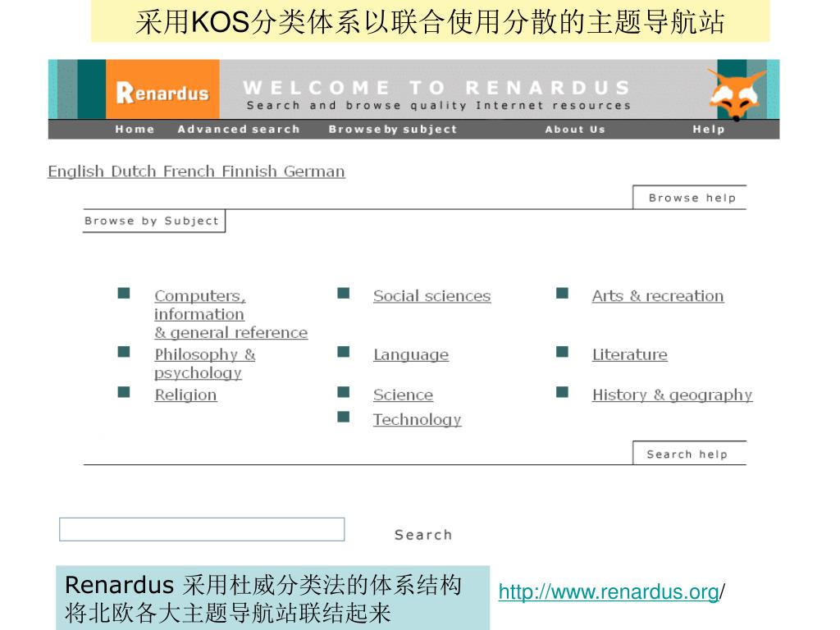840x630 pixels.
Task: Open the Literature category
Action: (x=629, y=354)
